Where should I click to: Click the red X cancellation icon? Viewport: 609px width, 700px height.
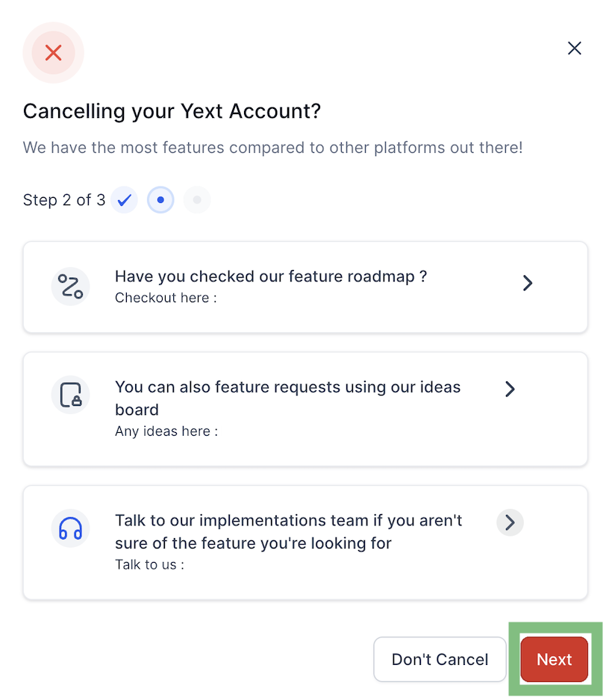(x=53, y=53)
